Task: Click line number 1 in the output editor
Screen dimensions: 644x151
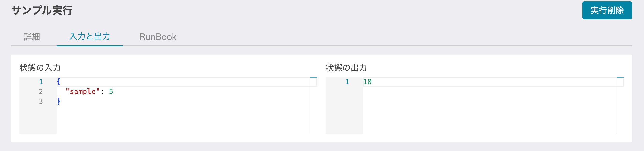Action: pos(347,82)
